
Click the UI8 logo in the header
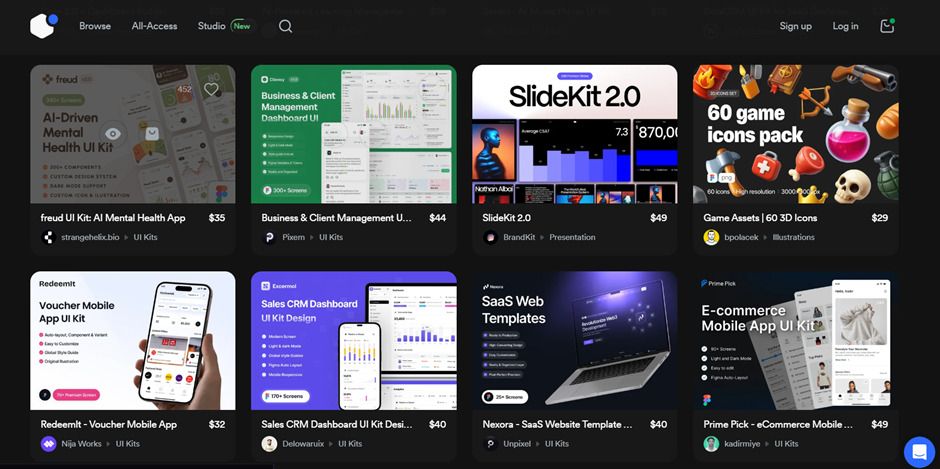(x=42, y=26)
